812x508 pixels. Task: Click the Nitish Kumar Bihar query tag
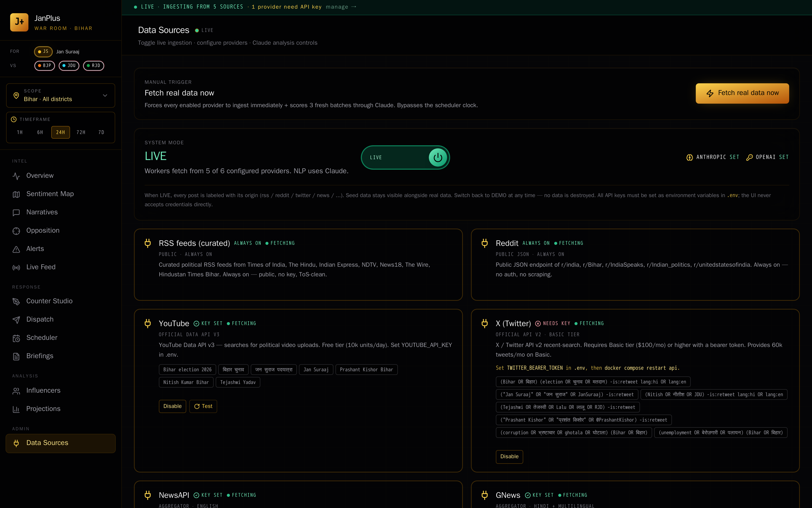coord(186,382)
